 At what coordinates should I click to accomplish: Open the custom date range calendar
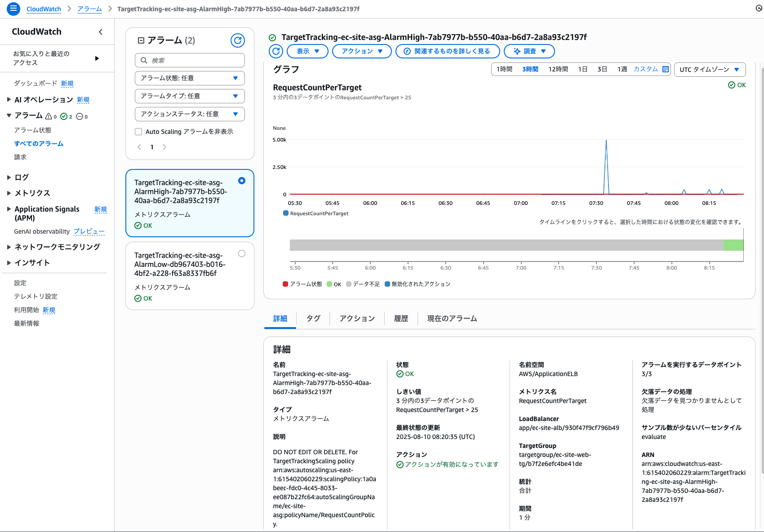pyautogui.click(x=666, y=69)
